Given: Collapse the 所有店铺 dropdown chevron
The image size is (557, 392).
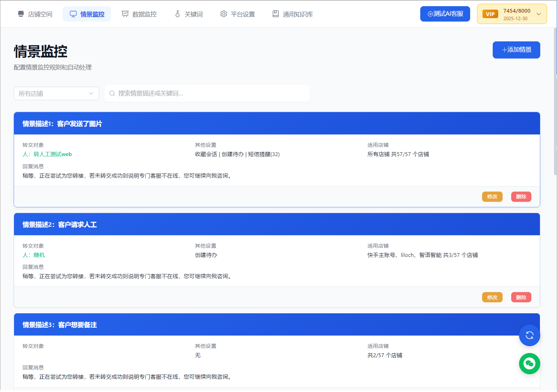Looking at the screenshot, I should 91,93.
